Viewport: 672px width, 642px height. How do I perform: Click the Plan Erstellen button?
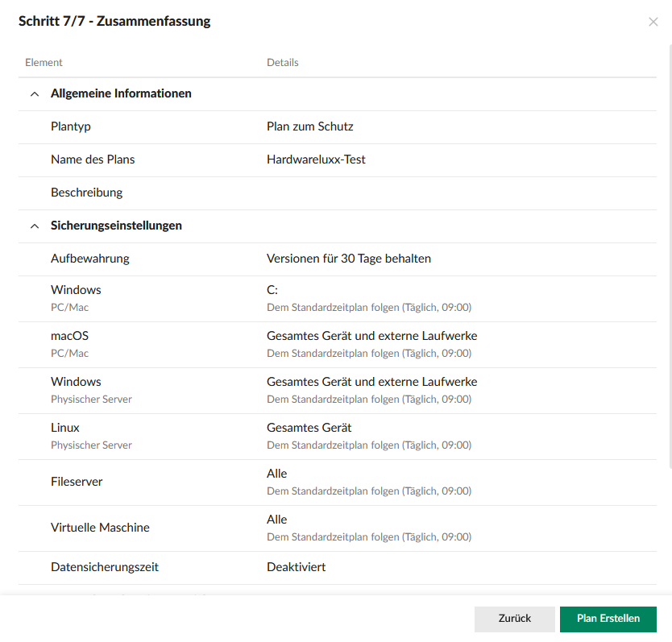tap(608, 619)
